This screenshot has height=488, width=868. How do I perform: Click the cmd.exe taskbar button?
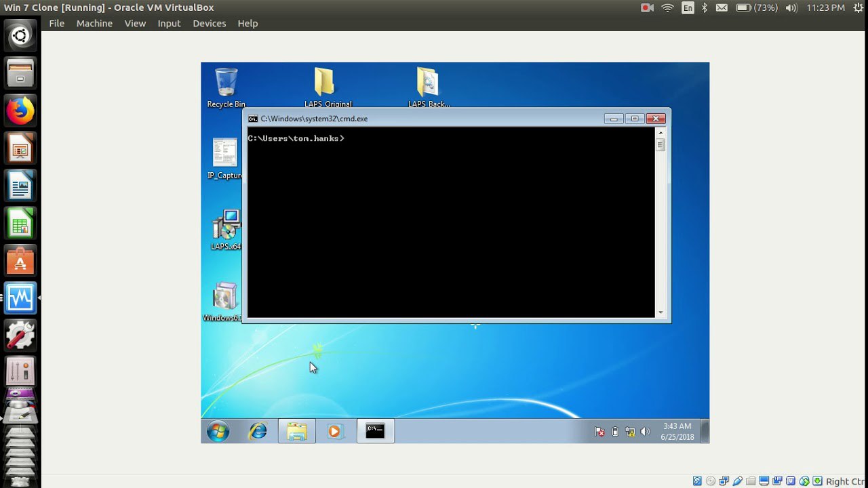[x=375, y=431]
